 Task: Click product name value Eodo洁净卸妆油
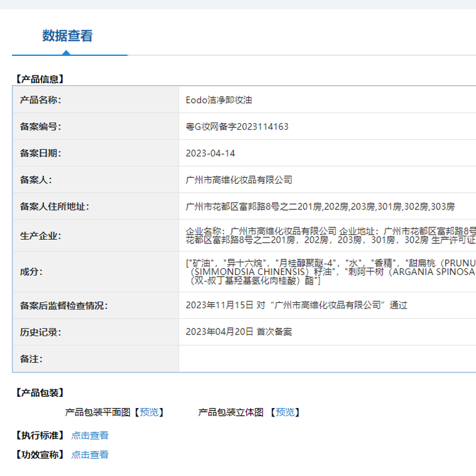(219, 100)
